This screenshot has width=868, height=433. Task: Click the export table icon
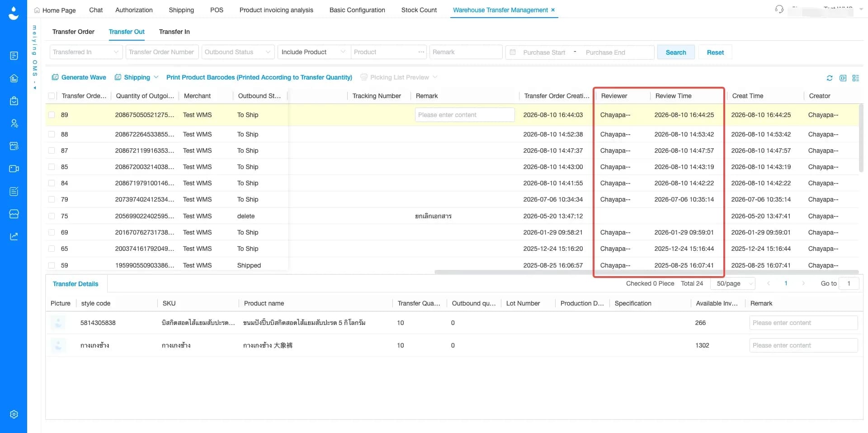tap(843, 78)
